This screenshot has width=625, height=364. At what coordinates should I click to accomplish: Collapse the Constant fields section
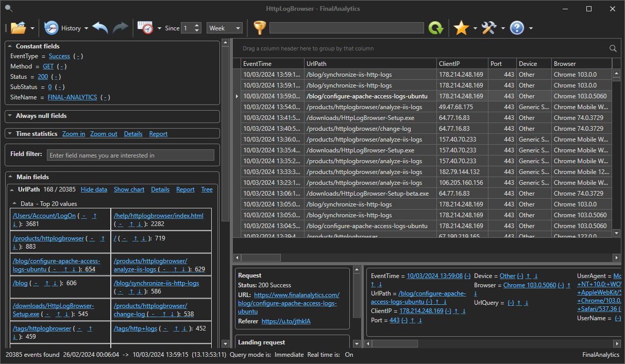click(11, 46)
